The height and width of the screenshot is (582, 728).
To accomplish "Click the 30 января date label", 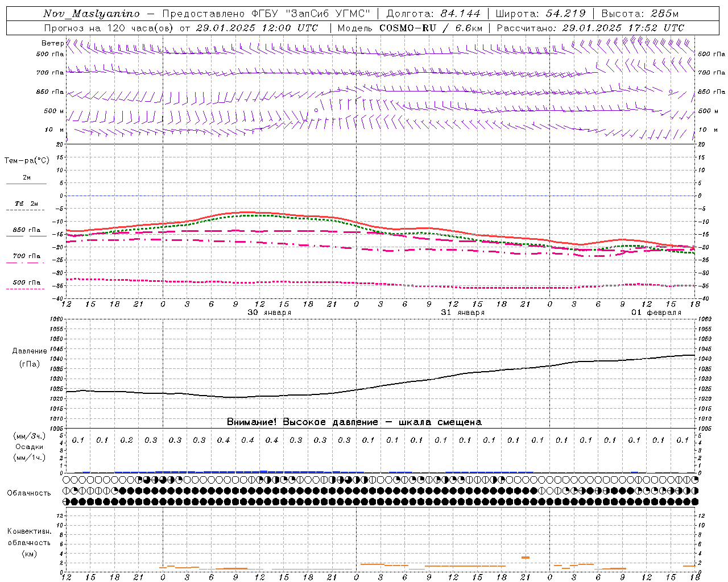I will click(x=270, y=313).
